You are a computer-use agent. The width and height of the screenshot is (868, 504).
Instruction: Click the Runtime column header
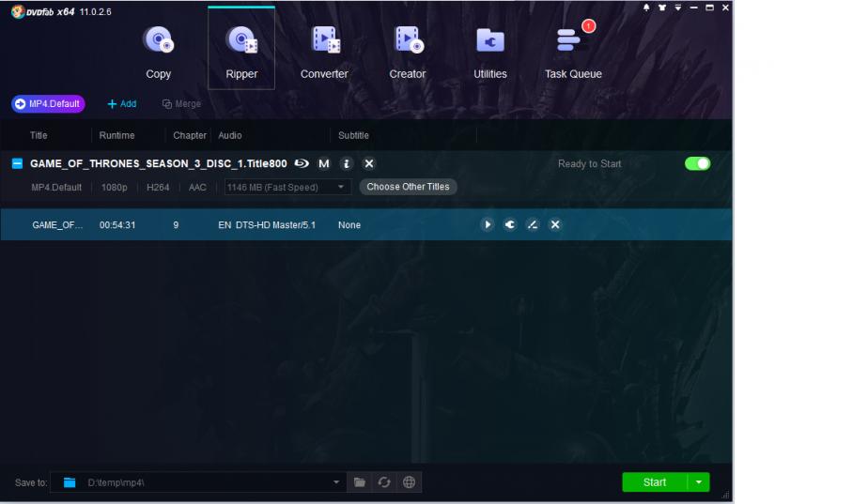[116, 135]
